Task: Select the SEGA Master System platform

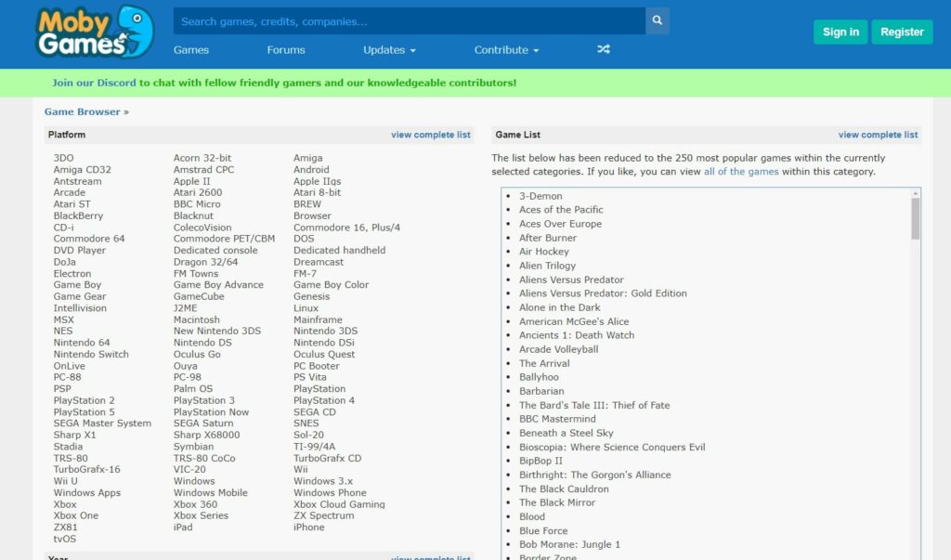Action: [x=102, y=423]
